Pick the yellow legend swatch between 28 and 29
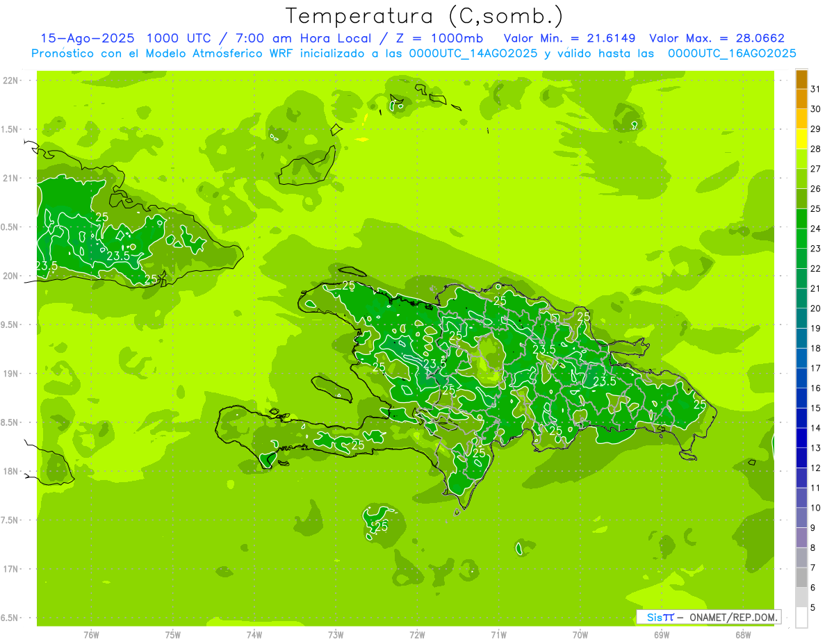 pos(801,139)
